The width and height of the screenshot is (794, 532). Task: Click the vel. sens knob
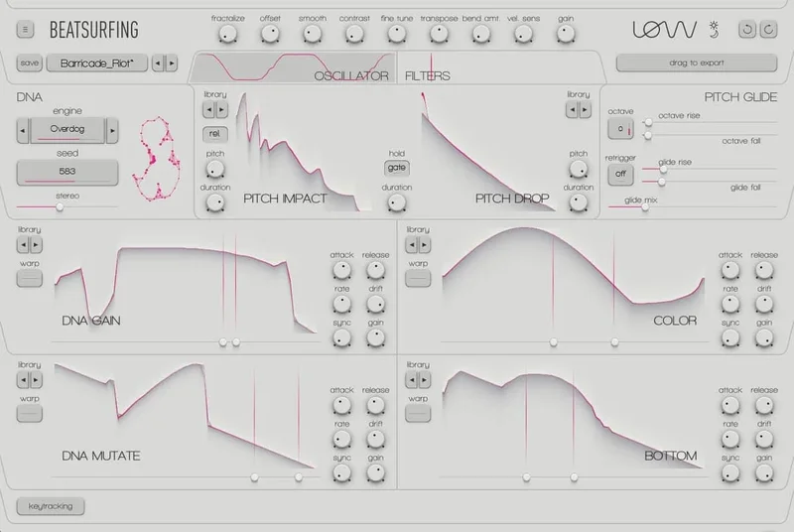coord(523,35)
